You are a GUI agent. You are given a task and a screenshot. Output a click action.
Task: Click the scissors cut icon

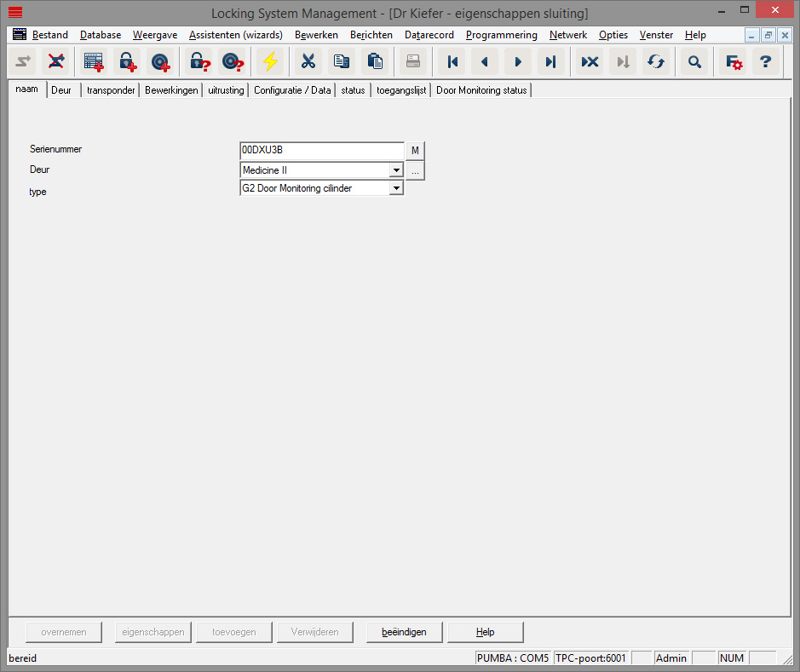coord(308,61)
